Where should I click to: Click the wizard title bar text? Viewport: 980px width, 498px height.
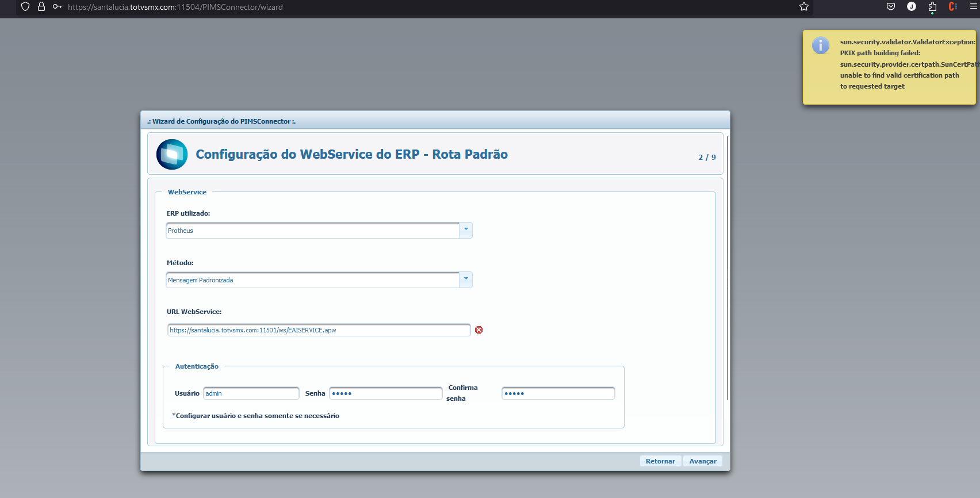[221, 121]
